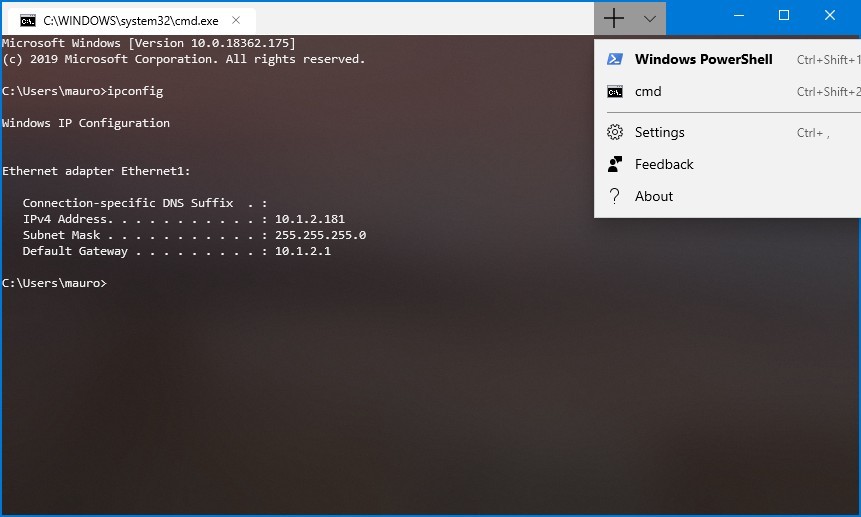The height and width of the screenshot is (517, 861).
Task: Open Settings from the dropdown menu
Action: point(728,132)
